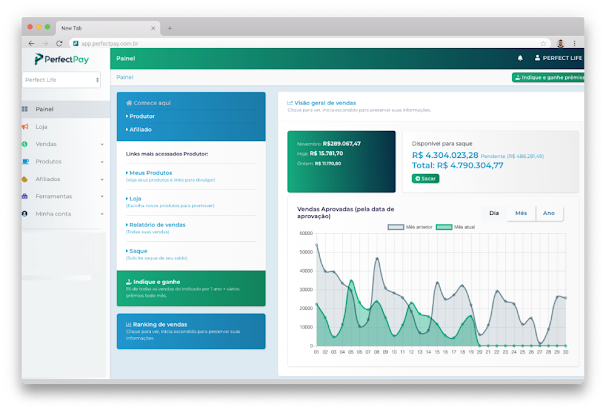The width and height of the screenshot is (606, 410).
Task: Click the Painel breadcrumb link
Action: pos(125,77)
